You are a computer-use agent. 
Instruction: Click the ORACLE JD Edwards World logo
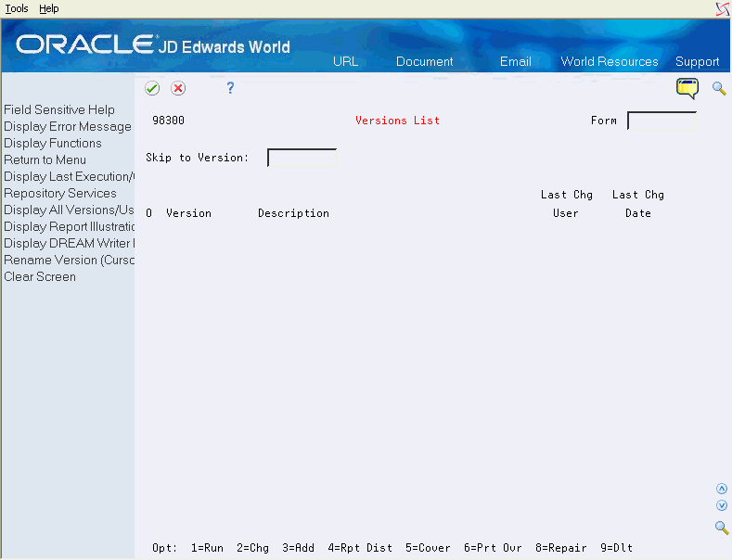click(x=153, y=45)
